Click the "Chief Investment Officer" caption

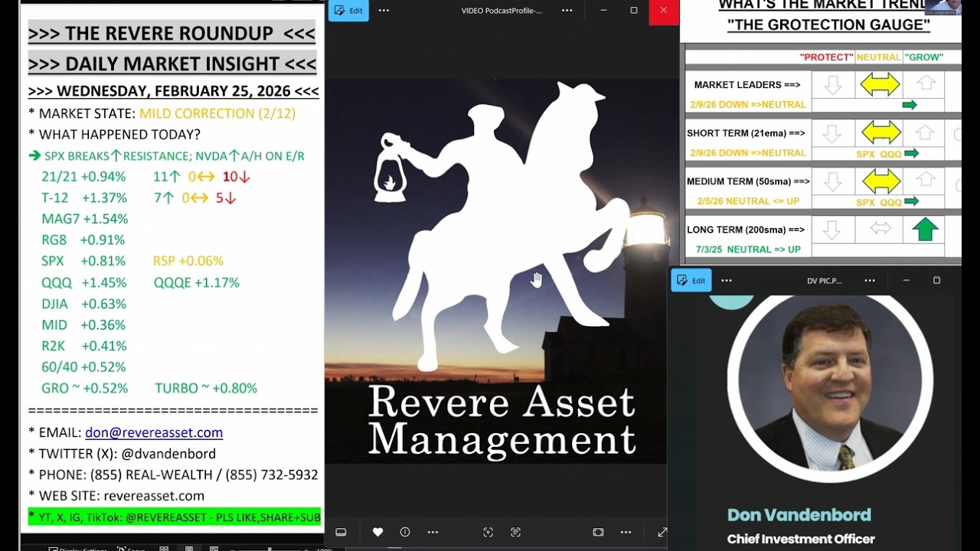coord(801,539)
